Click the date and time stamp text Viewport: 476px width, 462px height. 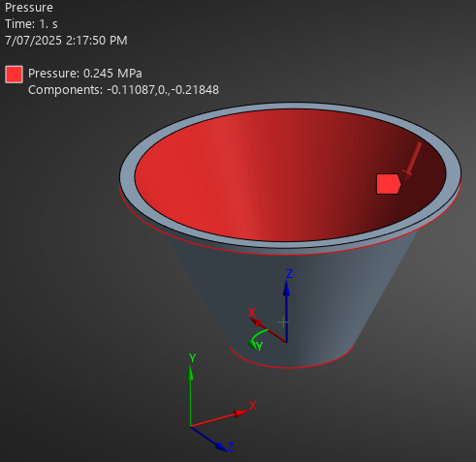tap(66, 41)
